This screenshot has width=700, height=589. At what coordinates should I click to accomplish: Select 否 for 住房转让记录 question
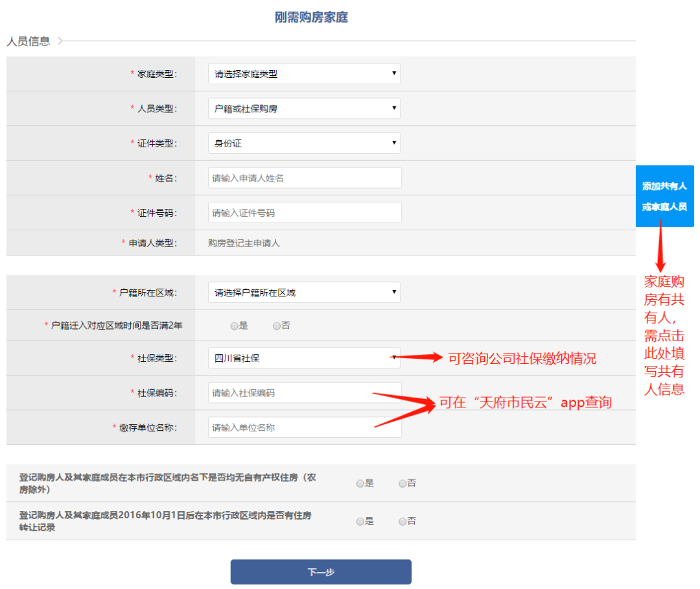(402, 522)
